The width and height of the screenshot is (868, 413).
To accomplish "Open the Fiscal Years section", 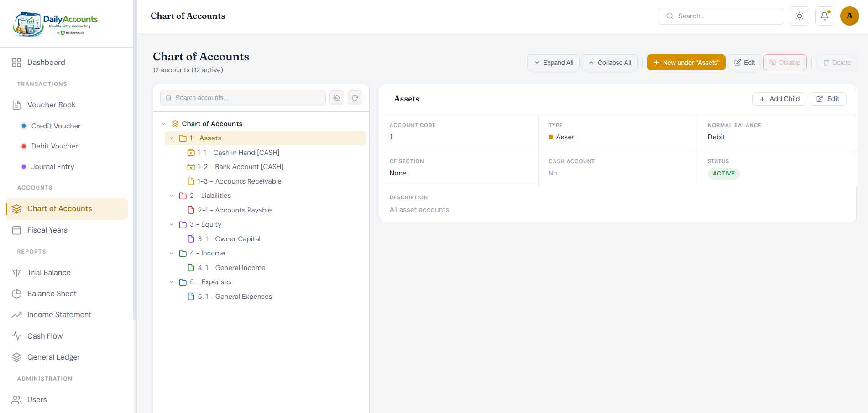I will click(x=47, y=230).
